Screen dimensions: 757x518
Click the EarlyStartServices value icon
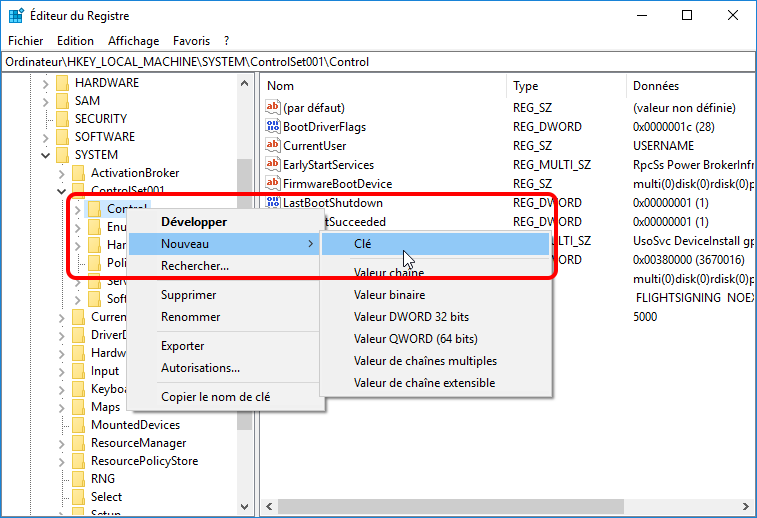coord(273,165)
